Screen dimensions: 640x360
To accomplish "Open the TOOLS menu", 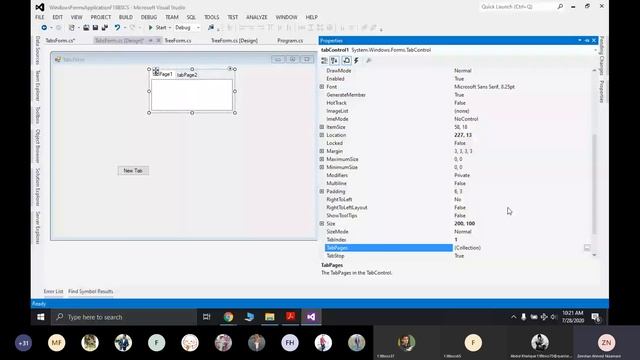I will 211,17.
